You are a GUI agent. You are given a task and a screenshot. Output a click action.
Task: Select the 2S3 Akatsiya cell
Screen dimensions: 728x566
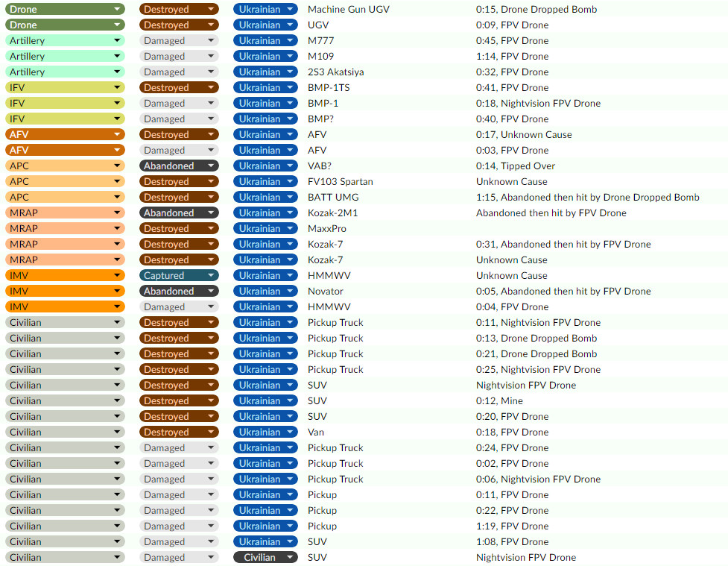(x=335, y=72)
